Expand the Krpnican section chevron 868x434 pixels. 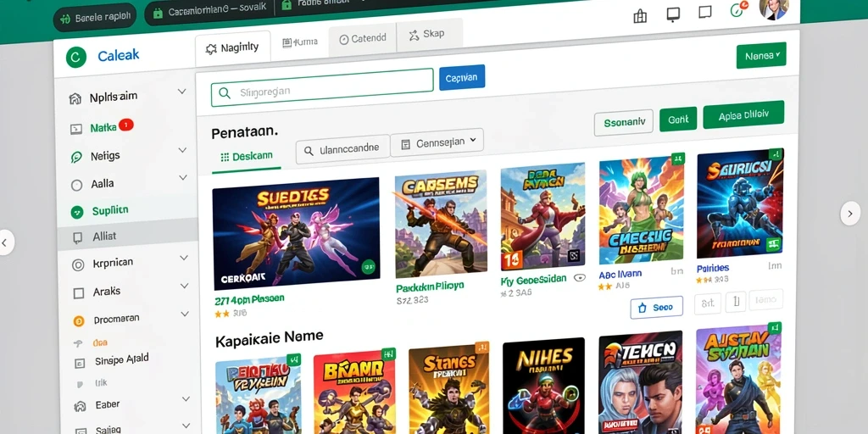184,258
